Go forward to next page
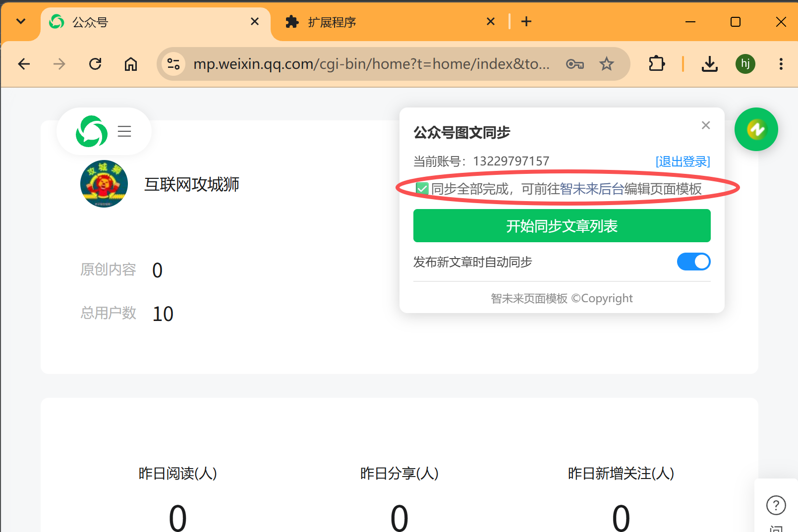 59,64
